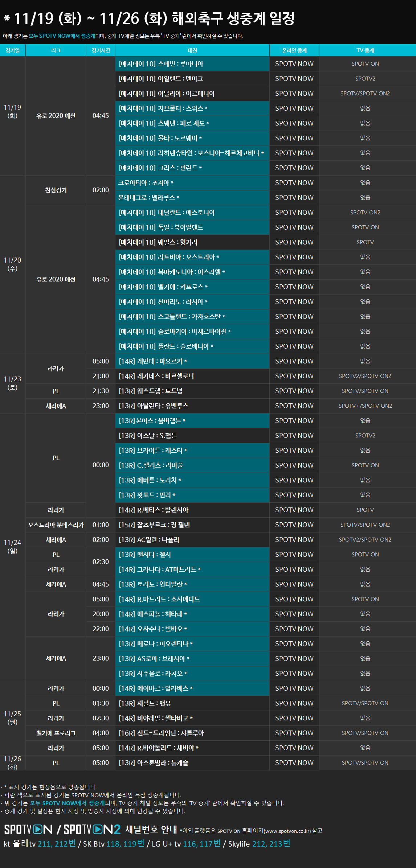Click the 경기시간 column header

tap(101, 50)
